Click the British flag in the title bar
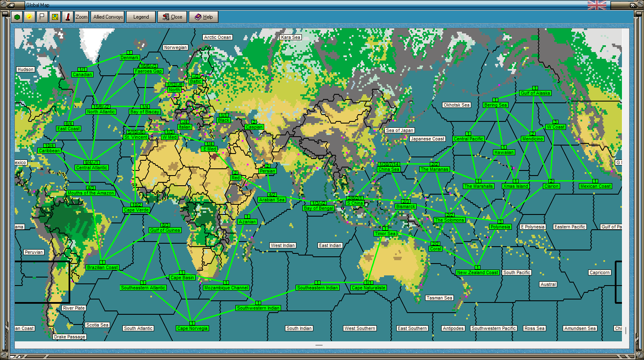644x360 pixels. coord(597,5)
